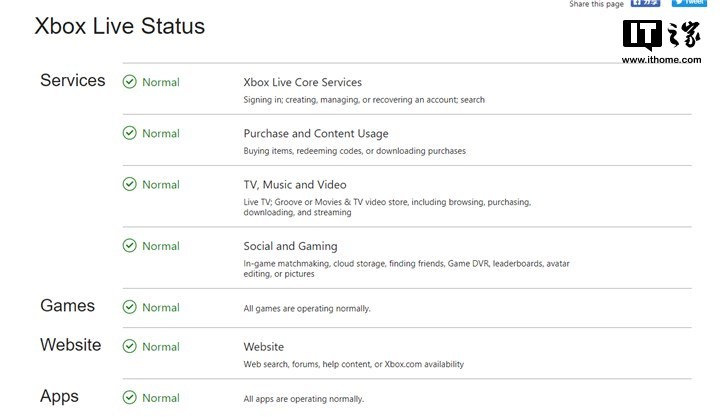The width and height of the screenshot is (728, 417).
Task: Click Purchase and Content Usage status checkmark
Action: (x=129, y=133)
